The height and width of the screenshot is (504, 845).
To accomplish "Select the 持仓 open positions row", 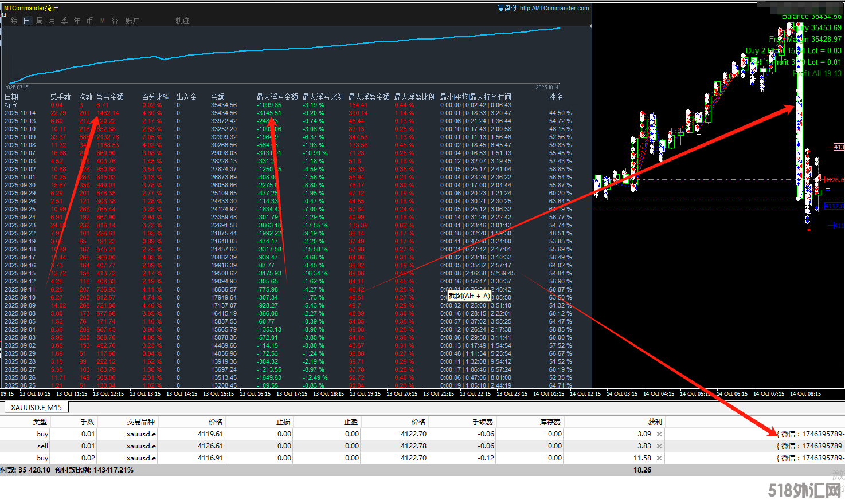I will click(x=11, y=105).
